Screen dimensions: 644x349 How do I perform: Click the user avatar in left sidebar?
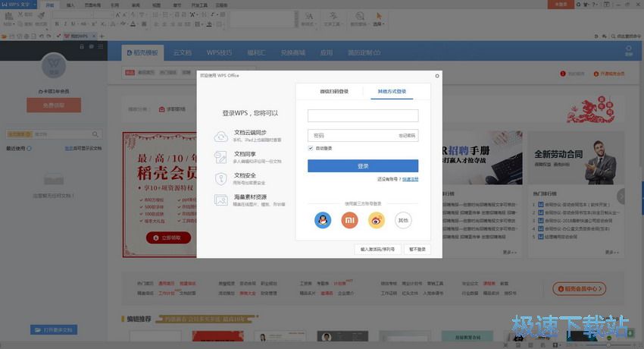pyautogui.click(x=54, y=66)
